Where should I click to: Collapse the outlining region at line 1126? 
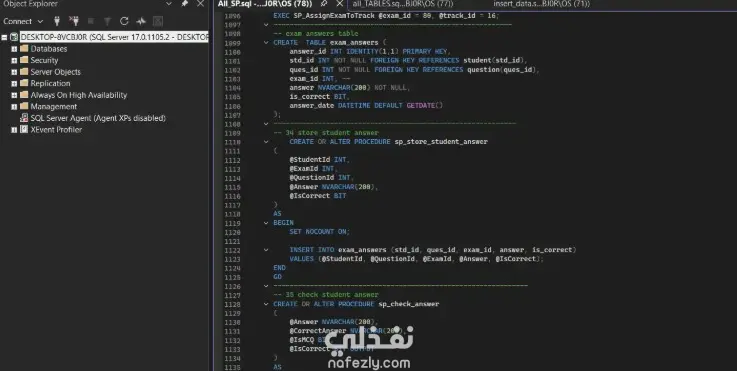[x=266, y=286]
